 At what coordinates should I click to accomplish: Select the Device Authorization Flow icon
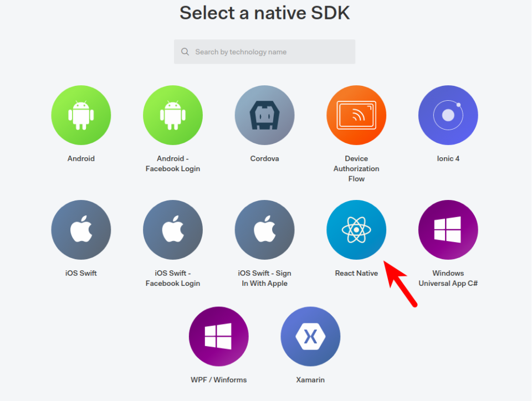coord(356,115)
